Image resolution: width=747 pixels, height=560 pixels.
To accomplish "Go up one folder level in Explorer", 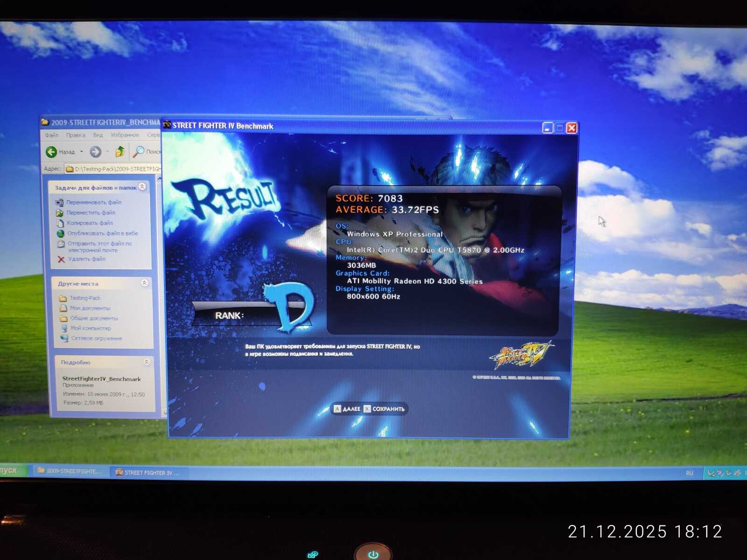I will pos(120,151).
